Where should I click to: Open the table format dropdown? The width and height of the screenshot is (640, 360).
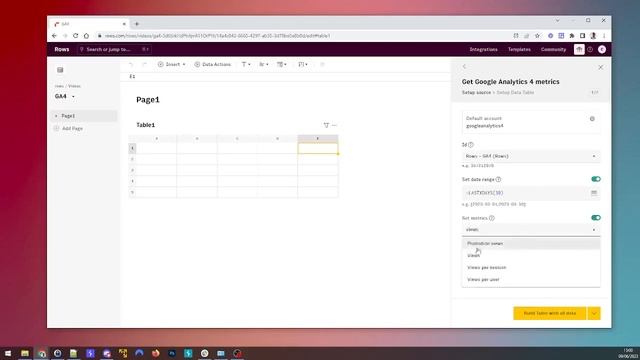click(282, 64)
